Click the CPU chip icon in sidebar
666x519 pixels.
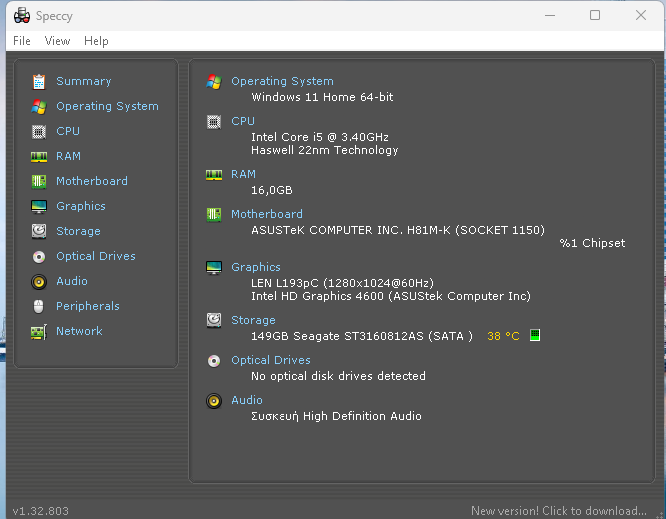tap(39, 132)
